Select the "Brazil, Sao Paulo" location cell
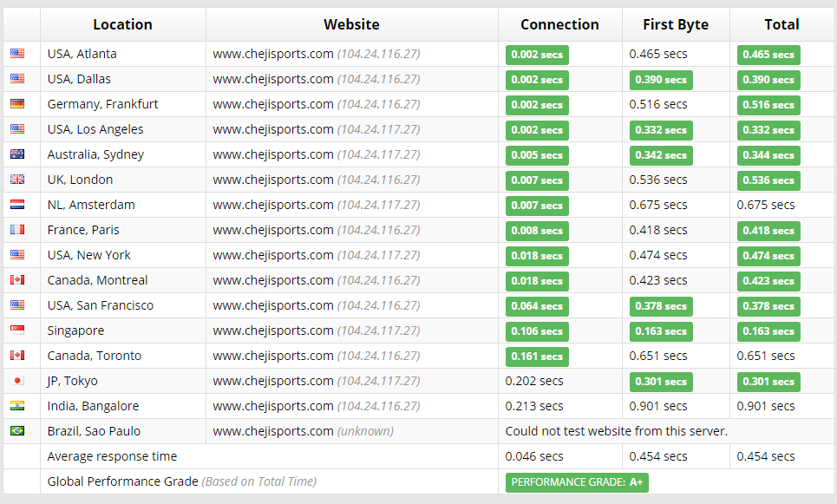 coord(123,431)
